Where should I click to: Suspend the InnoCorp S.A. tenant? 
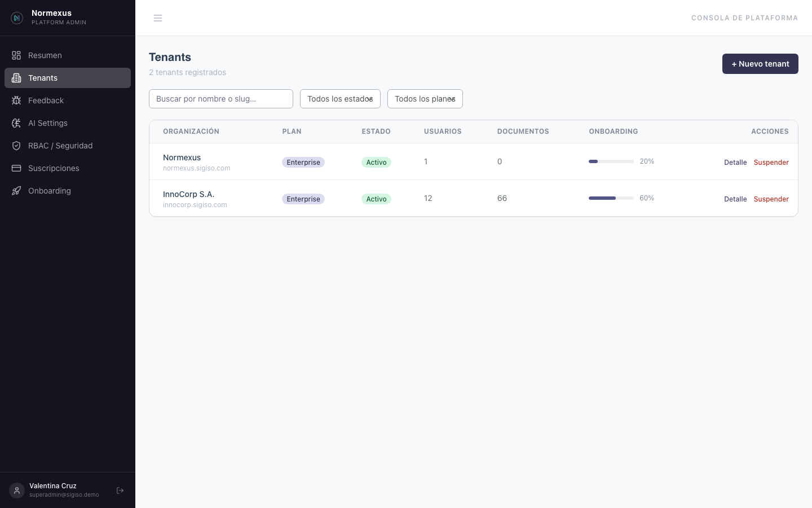771,199
